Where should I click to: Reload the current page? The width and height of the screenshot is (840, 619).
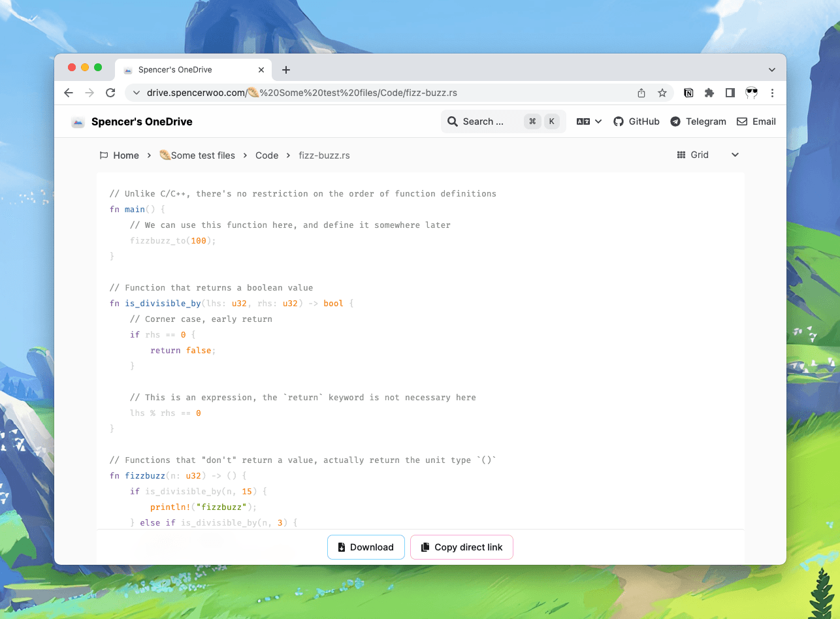[x=110, y=93]
